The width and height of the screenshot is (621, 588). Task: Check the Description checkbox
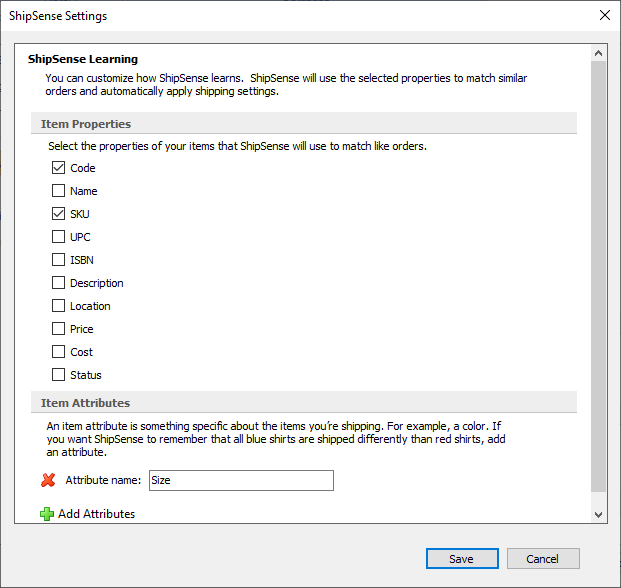pos(58,283)
